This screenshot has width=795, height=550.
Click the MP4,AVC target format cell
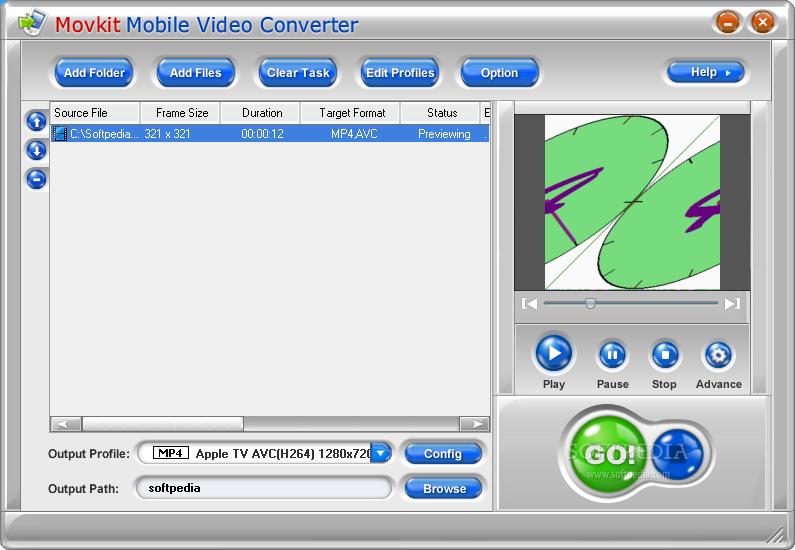(354, 134)
